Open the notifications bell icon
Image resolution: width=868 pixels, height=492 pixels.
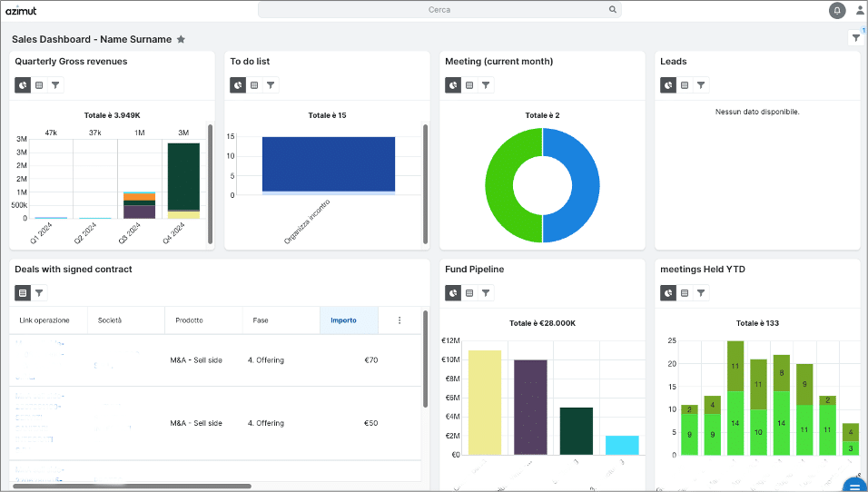tap(837, 11)
